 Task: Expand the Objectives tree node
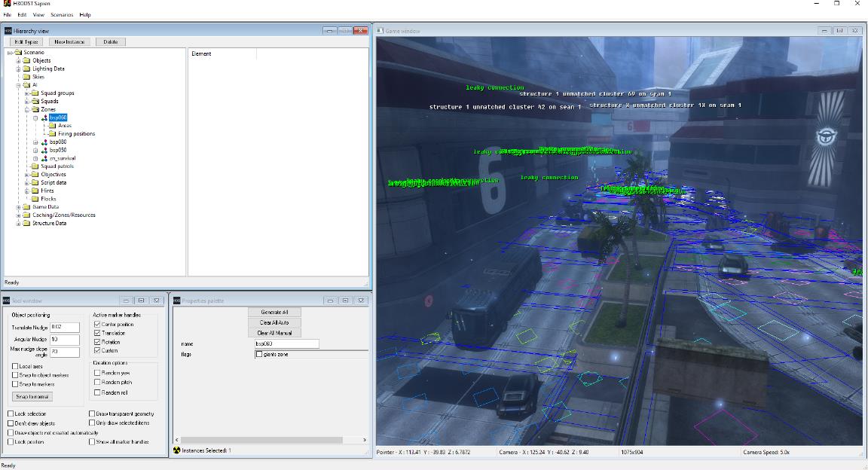click(x=26, y=175)
